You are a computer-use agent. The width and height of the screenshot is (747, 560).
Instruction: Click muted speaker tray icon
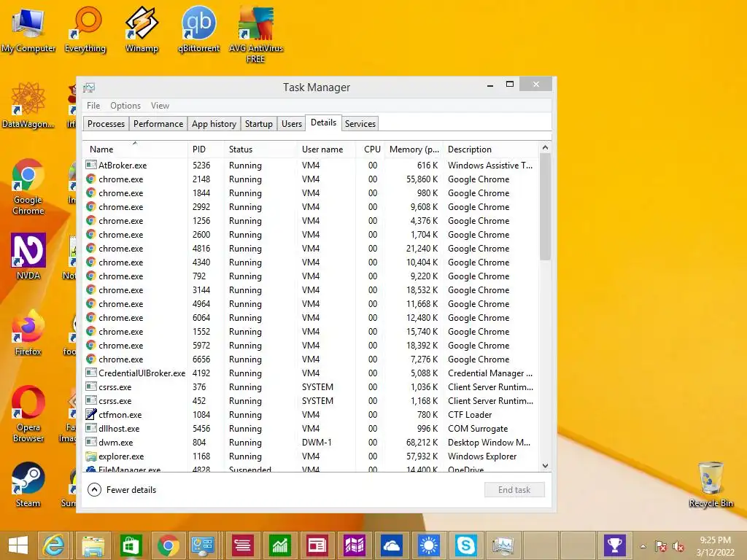(678, 547)
